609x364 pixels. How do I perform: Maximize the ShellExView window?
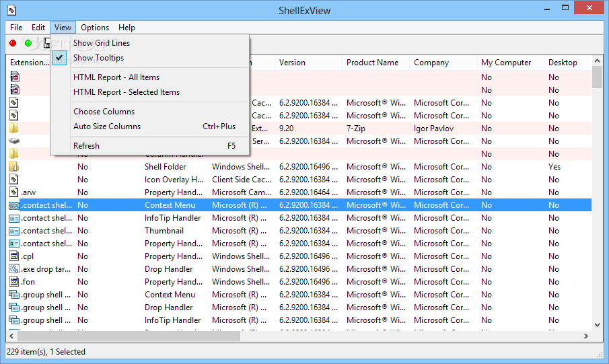(565, 8)
